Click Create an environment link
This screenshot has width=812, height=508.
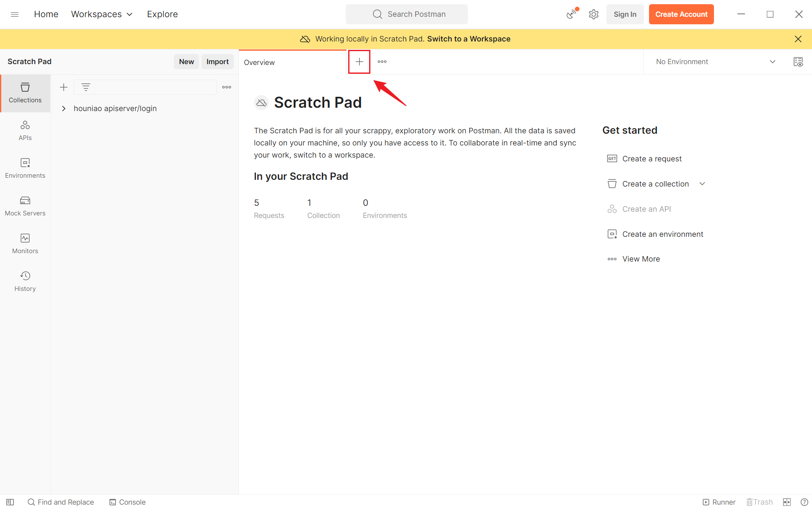point(662,234)
